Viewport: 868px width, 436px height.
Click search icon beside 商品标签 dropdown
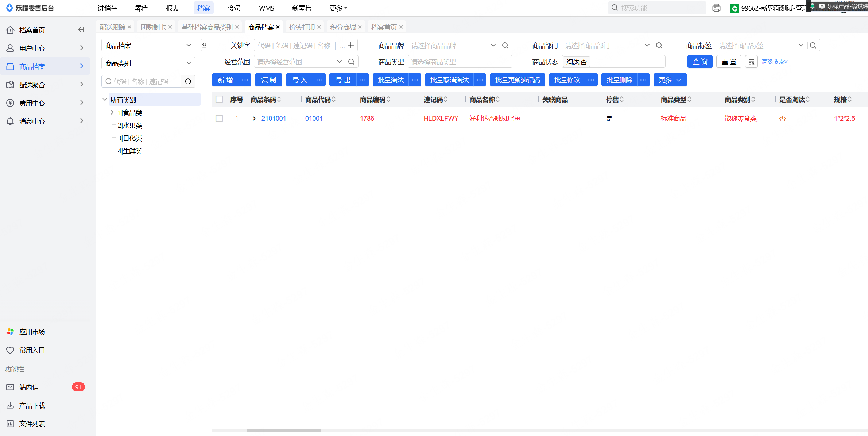click(813, 45)
